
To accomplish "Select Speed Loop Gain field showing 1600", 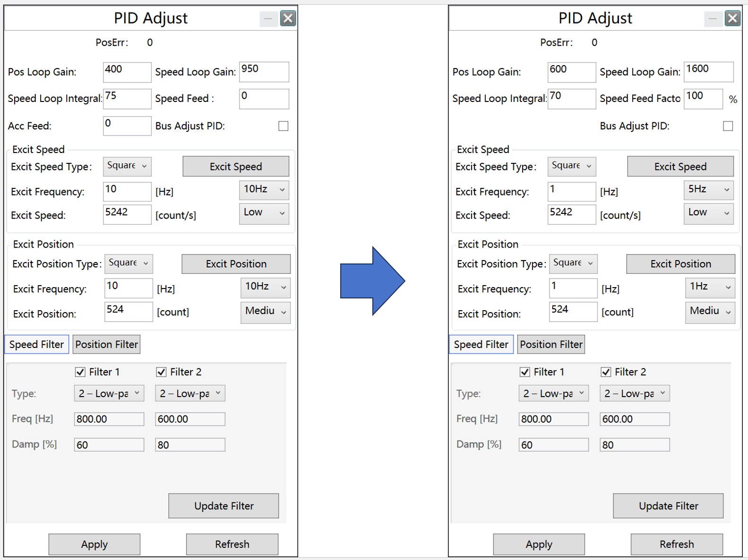I will (708, 72).
